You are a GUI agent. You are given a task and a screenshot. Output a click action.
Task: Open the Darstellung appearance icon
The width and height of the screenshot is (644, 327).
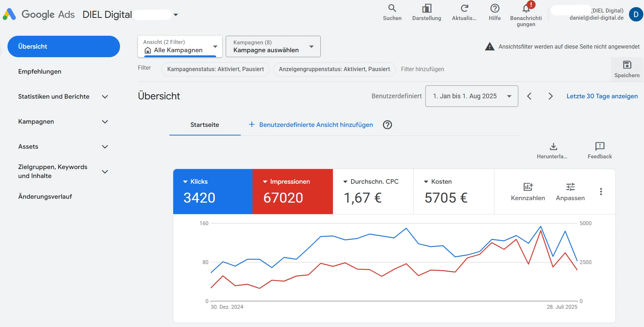coord(426,8)
